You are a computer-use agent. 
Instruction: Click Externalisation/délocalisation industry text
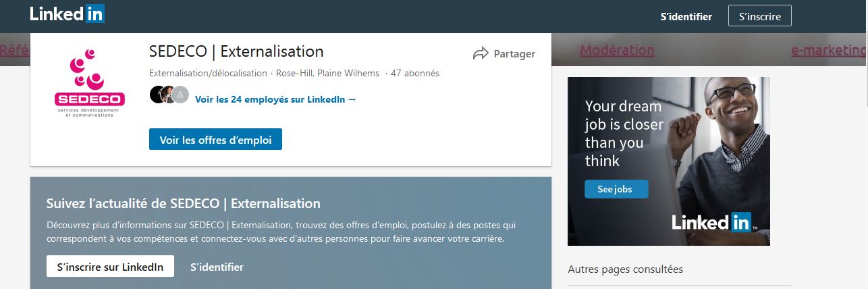(x=208, y=73)
